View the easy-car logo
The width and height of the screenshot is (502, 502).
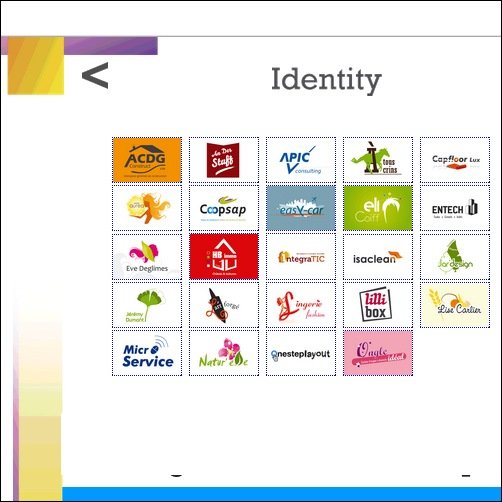point(301,208)
